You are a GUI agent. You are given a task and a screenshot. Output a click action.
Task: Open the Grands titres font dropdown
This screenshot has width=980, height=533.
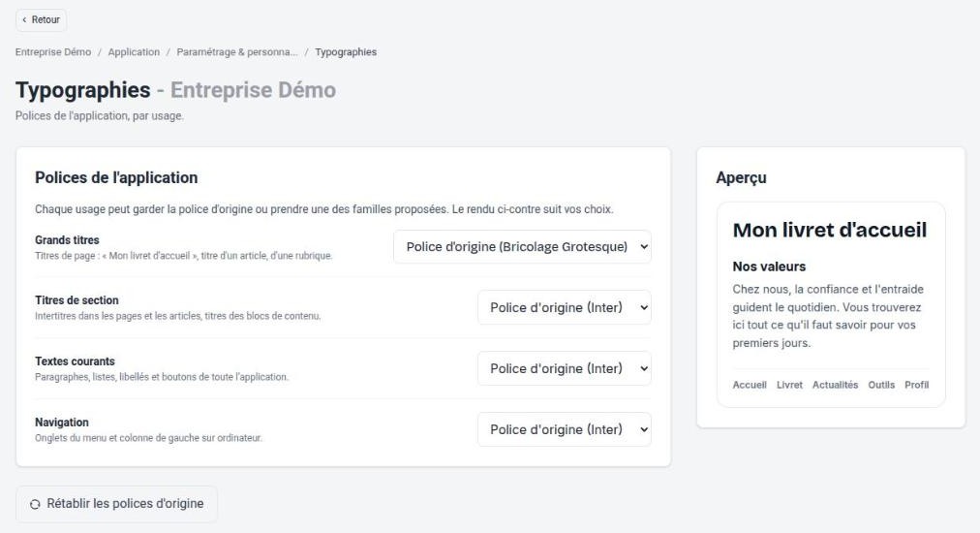[523, 247]
